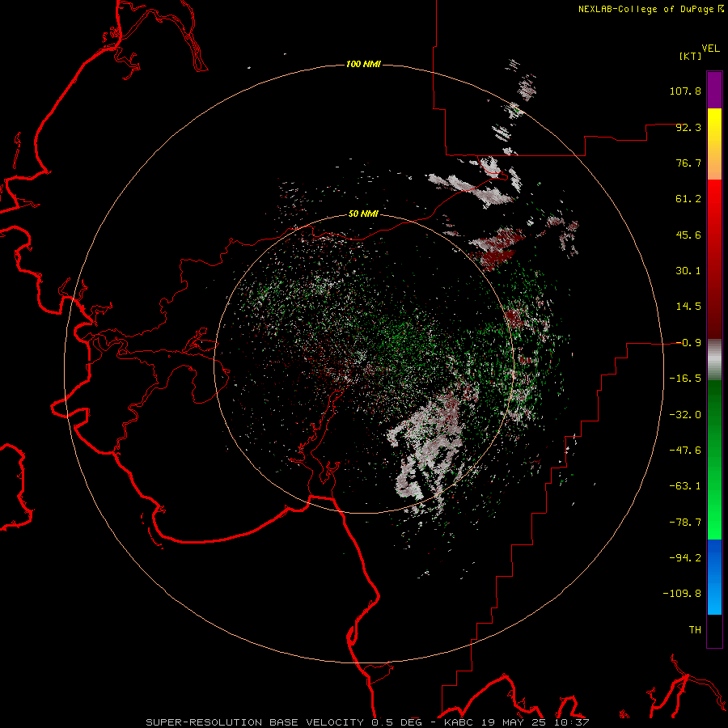The width and height of the screenshot is (728, 728).
Task: Click the [KT] units label
Action: [x=691, y=56]
